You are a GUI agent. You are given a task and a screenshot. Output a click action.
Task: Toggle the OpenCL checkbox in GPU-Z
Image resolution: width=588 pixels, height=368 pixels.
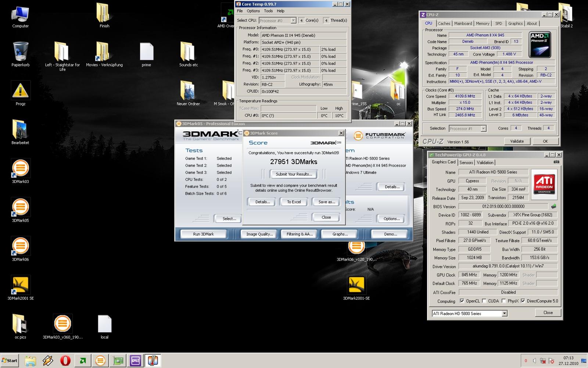click(x=462, y=301)
